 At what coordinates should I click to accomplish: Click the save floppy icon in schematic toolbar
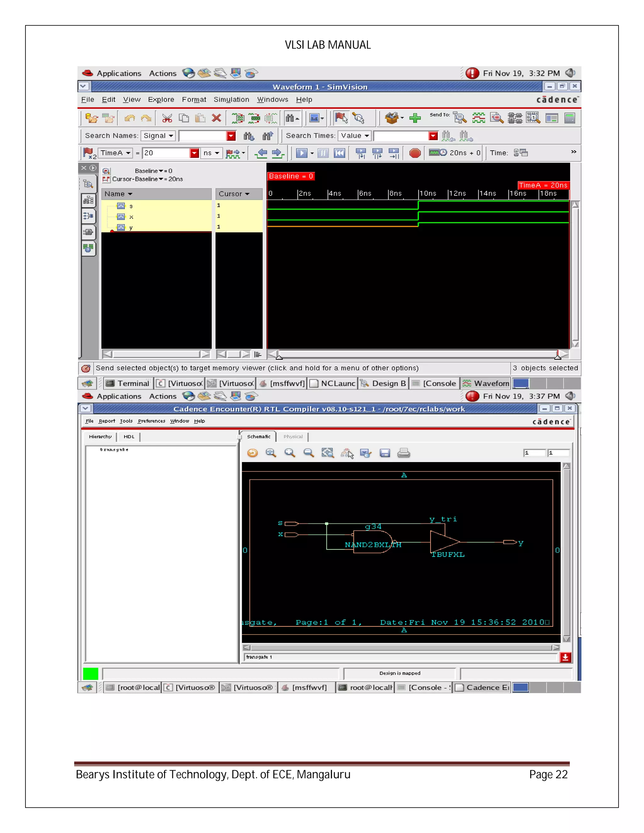click(385, 453)
